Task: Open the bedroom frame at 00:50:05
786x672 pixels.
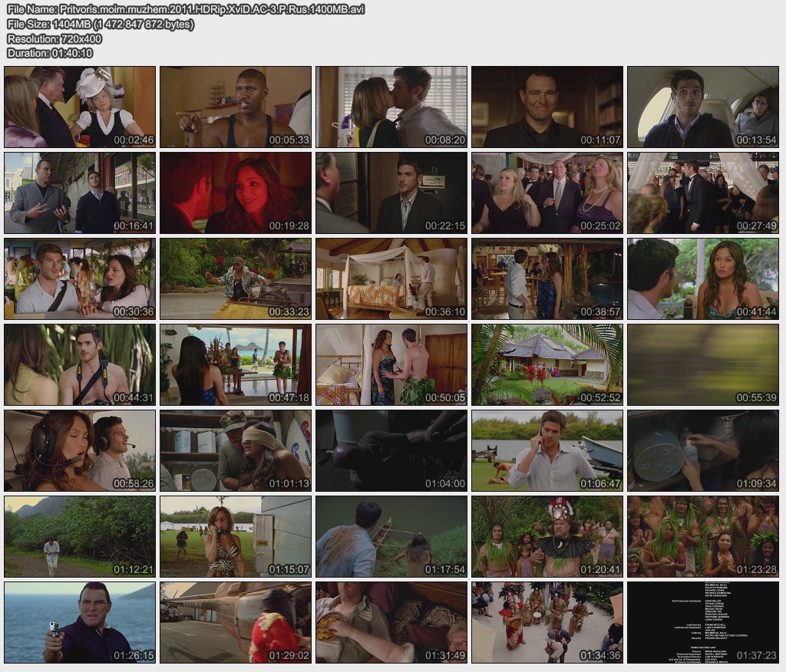Action: [391, 365]
